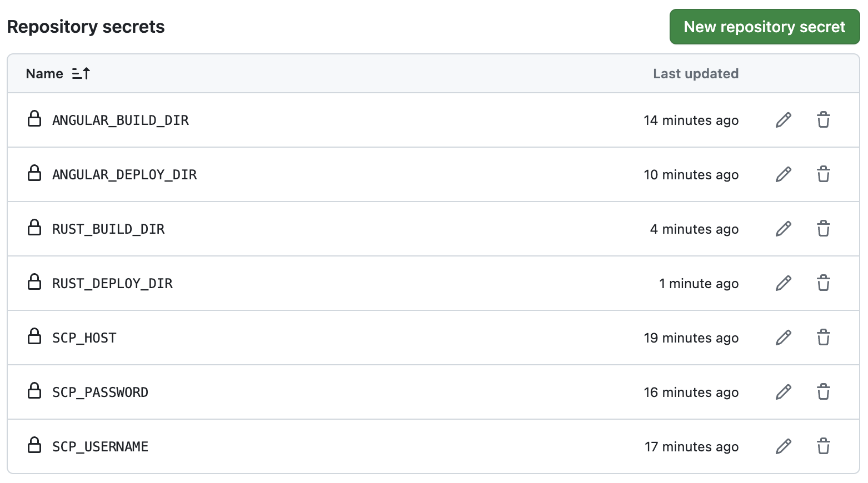
Task: Click the Last updated column header
Action: (x=695, y=74)
